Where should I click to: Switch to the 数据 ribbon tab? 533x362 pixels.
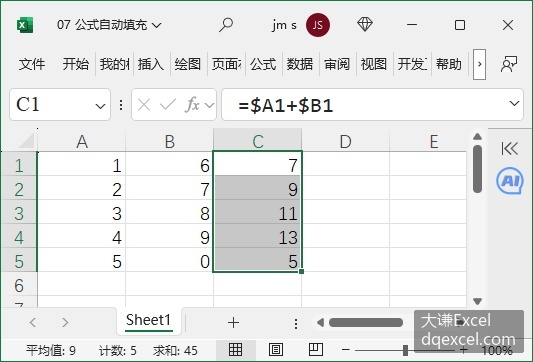300,64
